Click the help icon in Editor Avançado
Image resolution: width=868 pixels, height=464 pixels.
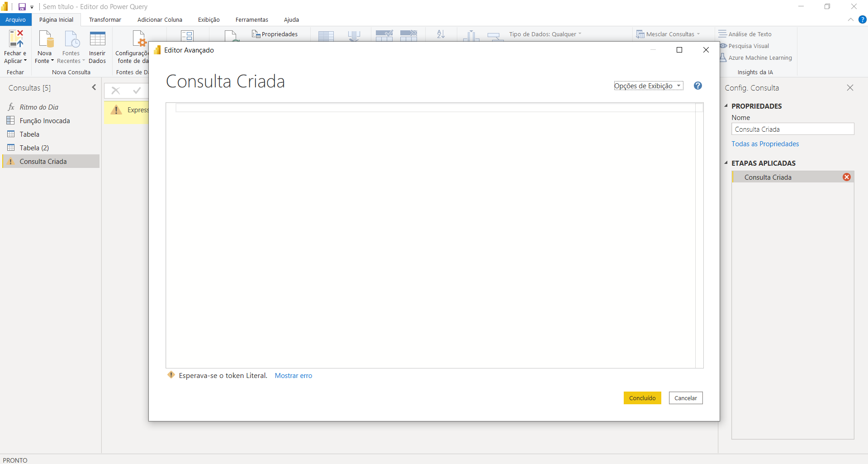(697, 86)
